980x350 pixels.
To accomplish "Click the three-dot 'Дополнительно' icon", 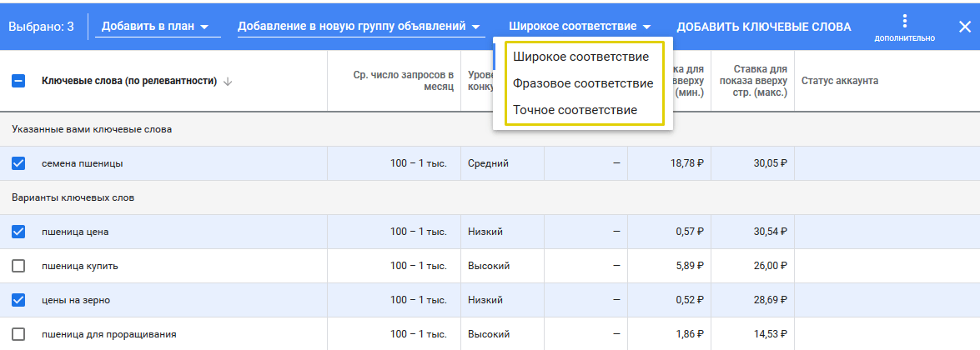I will 904,22.
